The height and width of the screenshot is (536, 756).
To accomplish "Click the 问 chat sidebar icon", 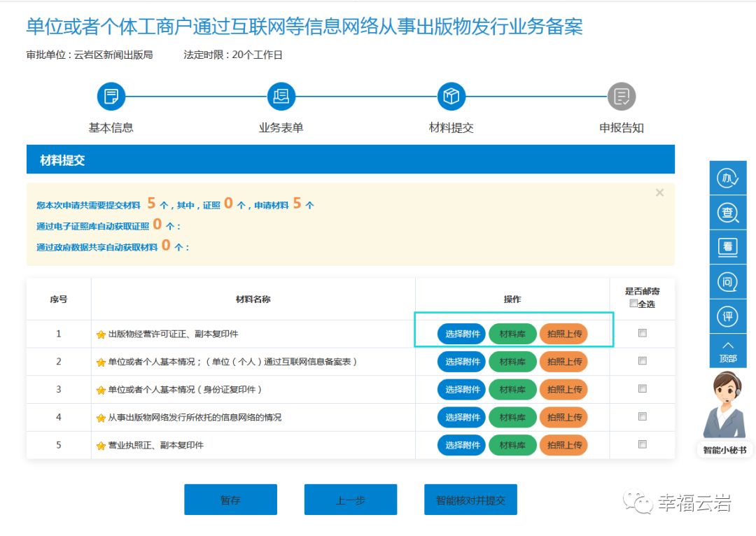I will coord(728,282).
